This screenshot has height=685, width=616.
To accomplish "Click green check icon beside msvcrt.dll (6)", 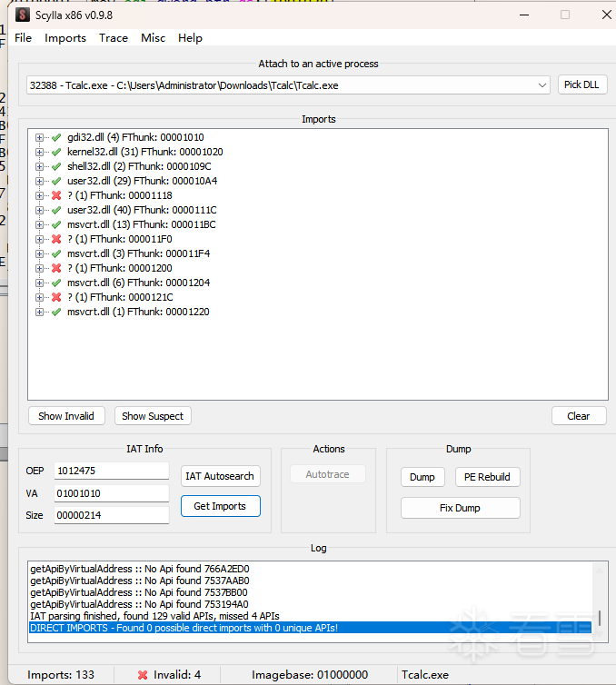I will [56, 283].
